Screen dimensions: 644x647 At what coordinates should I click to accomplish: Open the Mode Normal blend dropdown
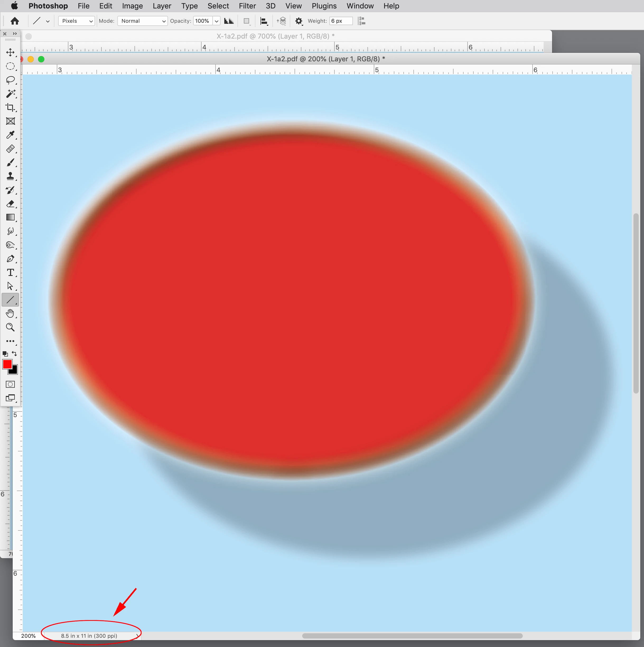(x=143, y=21)
